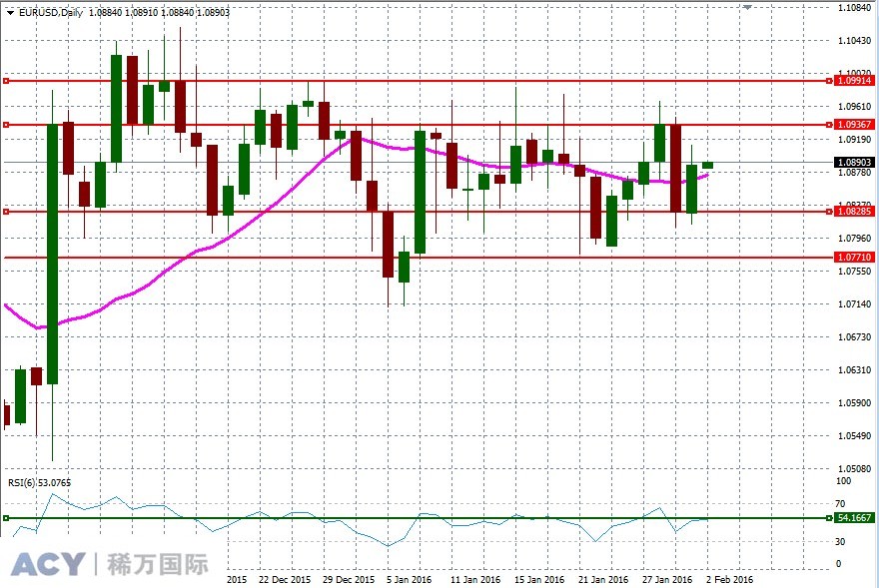Click the 1.09190 price axis value
879x588 pixels.
pyautogui.click(x=855, y=140)
